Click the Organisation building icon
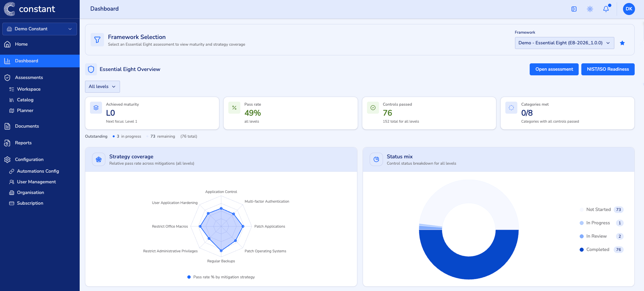 point(12,193)
